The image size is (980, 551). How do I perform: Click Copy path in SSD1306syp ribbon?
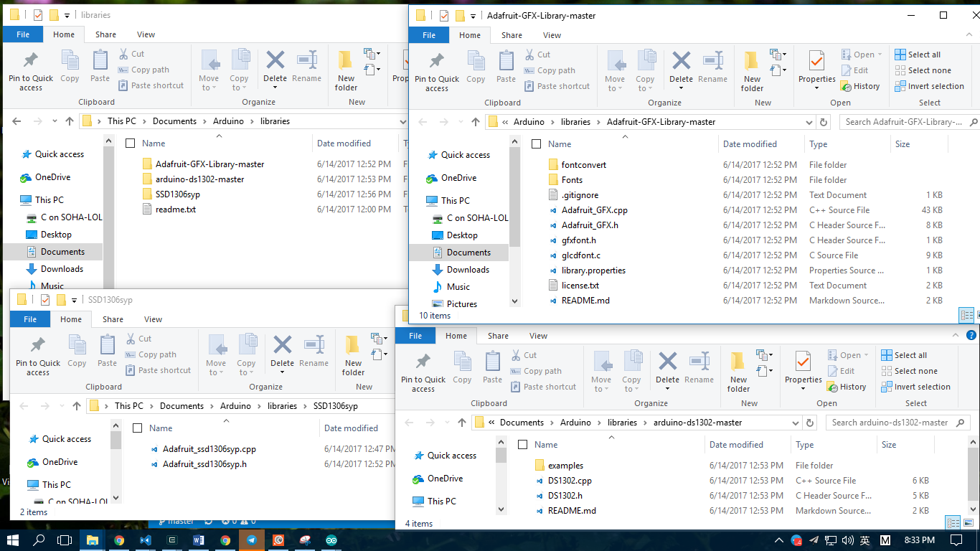coord(151,354)
